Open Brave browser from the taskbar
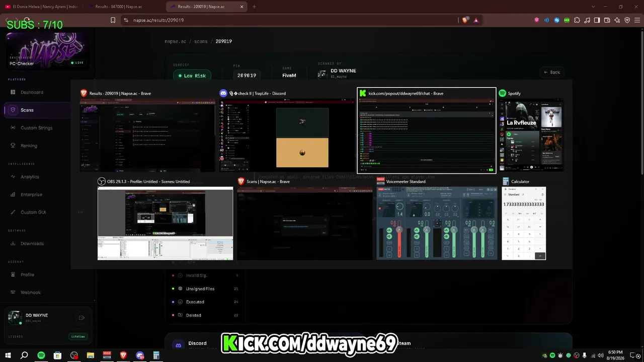Image resolution: width=644 pixels, height=362 pixels. 123,355
